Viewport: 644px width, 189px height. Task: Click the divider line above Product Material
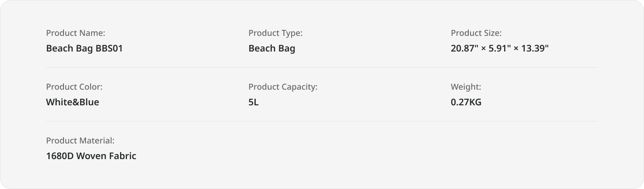click(322, 121)
